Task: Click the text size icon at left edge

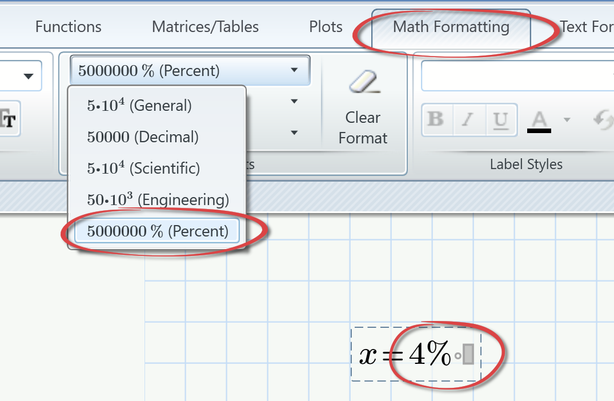Action: (8, 119)
